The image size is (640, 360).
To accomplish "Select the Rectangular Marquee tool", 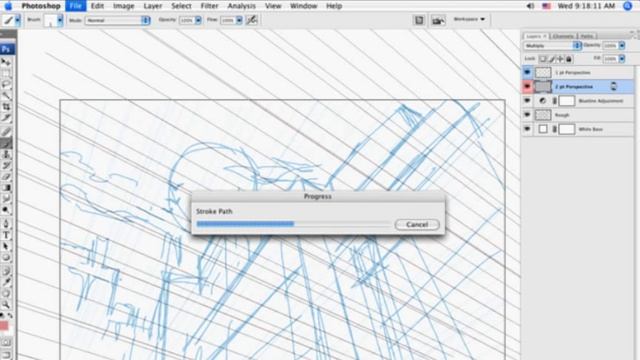I will 6,73.
